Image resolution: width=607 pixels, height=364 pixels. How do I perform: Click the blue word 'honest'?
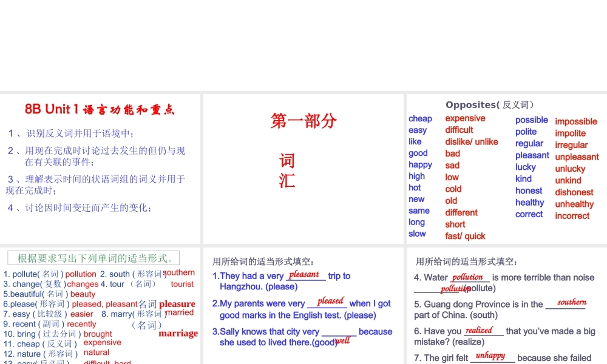click(x=529, y=190)
